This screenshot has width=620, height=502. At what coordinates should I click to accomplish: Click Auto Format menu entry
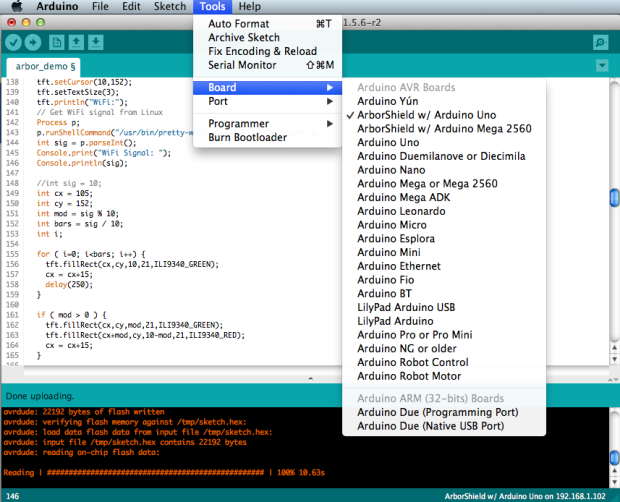239,23
